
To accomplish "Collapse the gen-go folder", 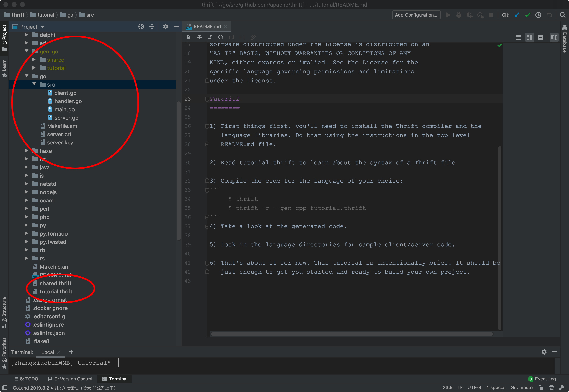I will point(27,51).
